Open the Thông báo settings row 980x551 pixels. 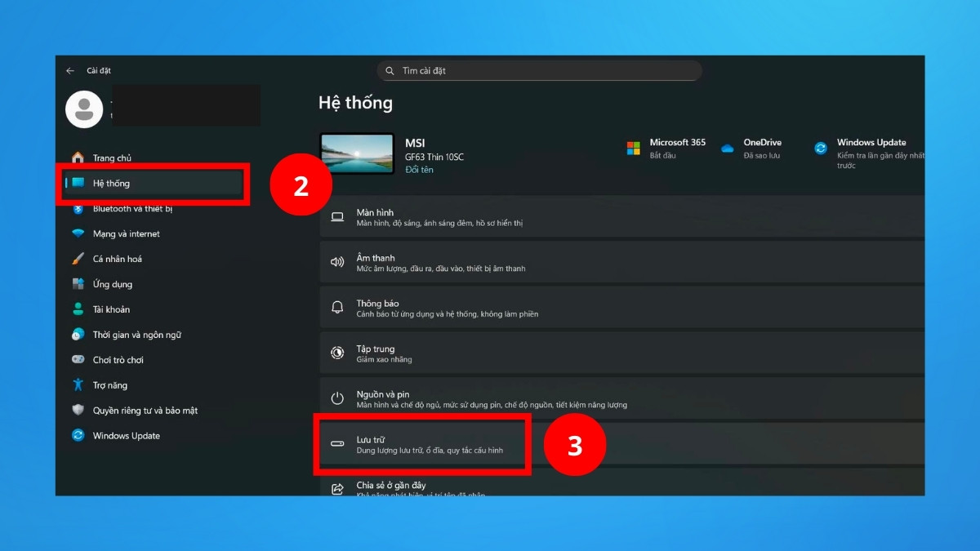click(622, 308)
